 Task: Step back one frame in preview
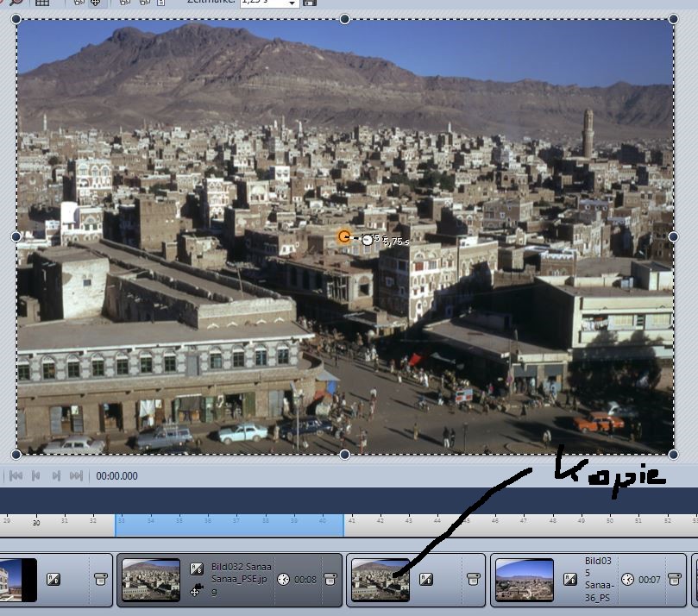point(36,475)
